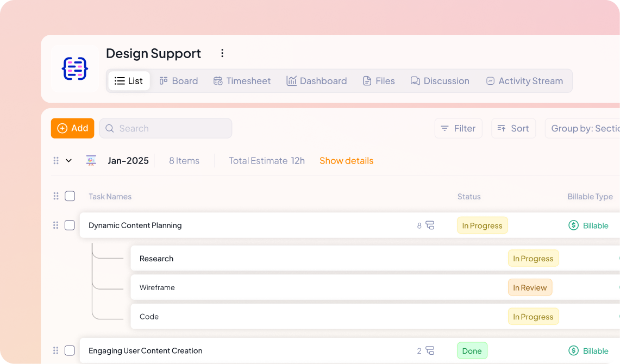620x364 pixels.
Task: Click subtask icon on Engaging User Content Creation
Action: tap(430, 350)
